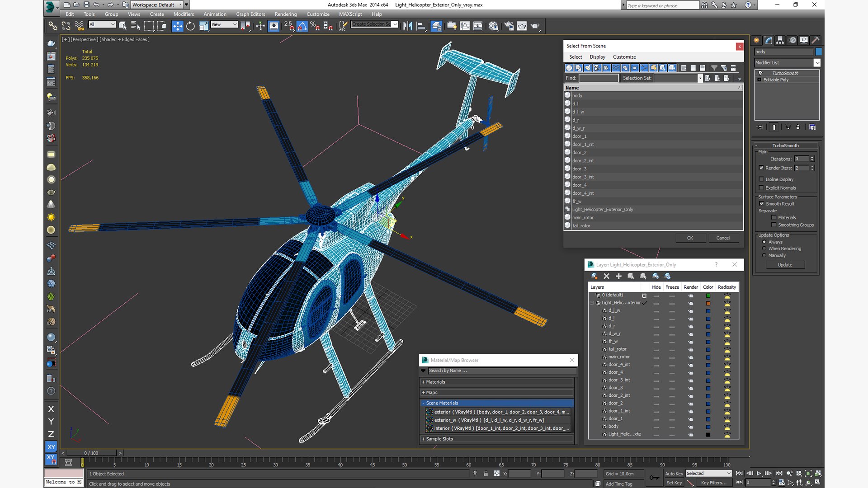The height and width of the screenshot is (488, 868).
Task: Activate the Select and Move tool
Action: tap(178, 26)
